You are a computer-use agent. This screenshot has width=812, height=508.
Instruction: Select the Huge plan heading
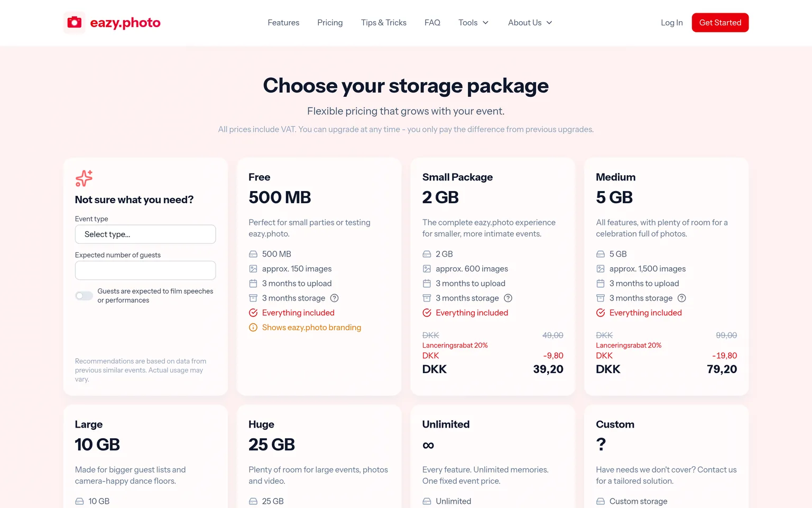(262, 424)
